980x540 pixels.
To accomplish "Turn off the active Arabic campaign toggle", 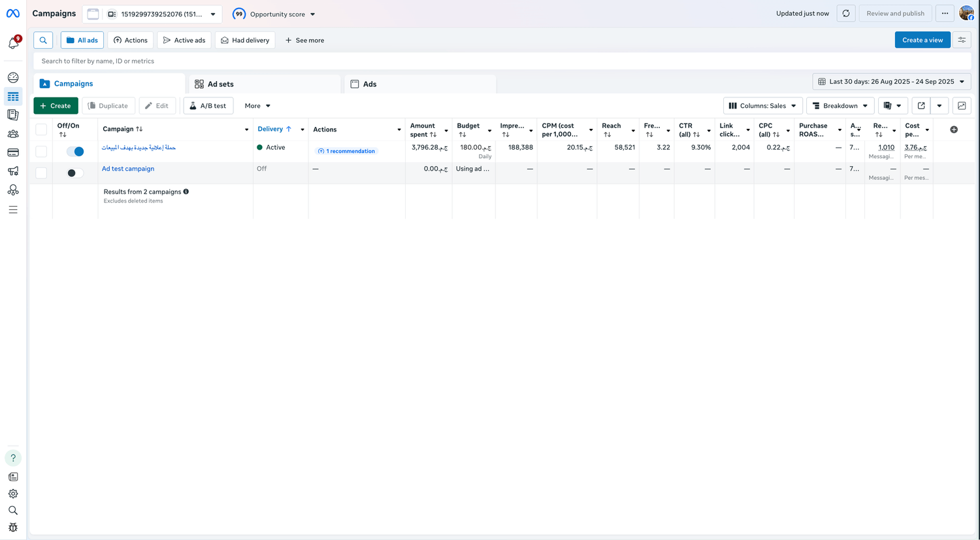I will pos(75,152).
